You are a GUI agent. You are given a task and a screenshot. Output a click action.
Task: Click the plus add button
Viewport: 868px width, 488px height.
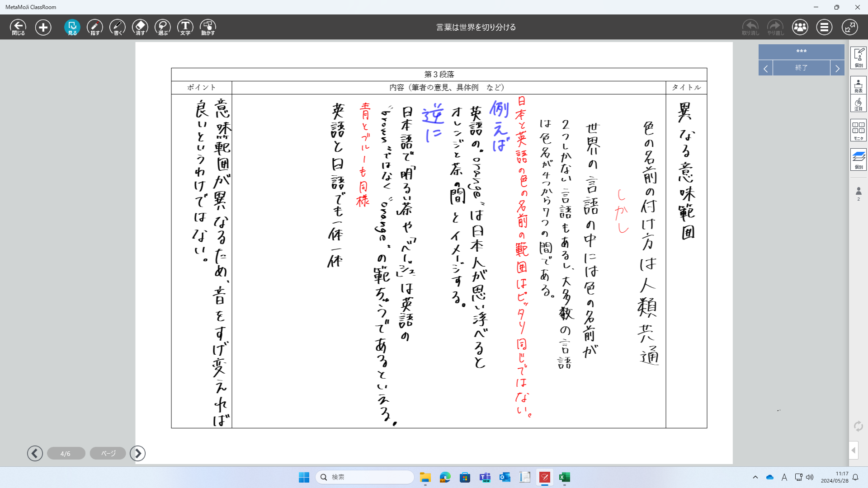coord(43,27)
